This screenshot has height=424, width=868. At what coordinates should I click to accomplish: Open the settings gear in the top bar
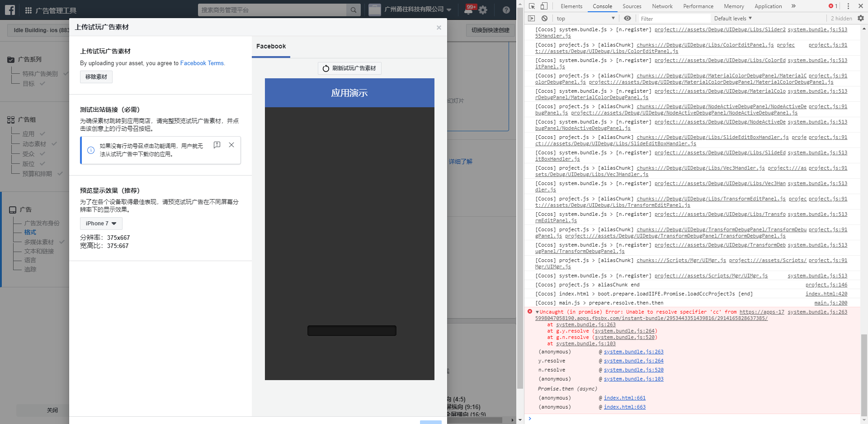(x=483, y=10)
